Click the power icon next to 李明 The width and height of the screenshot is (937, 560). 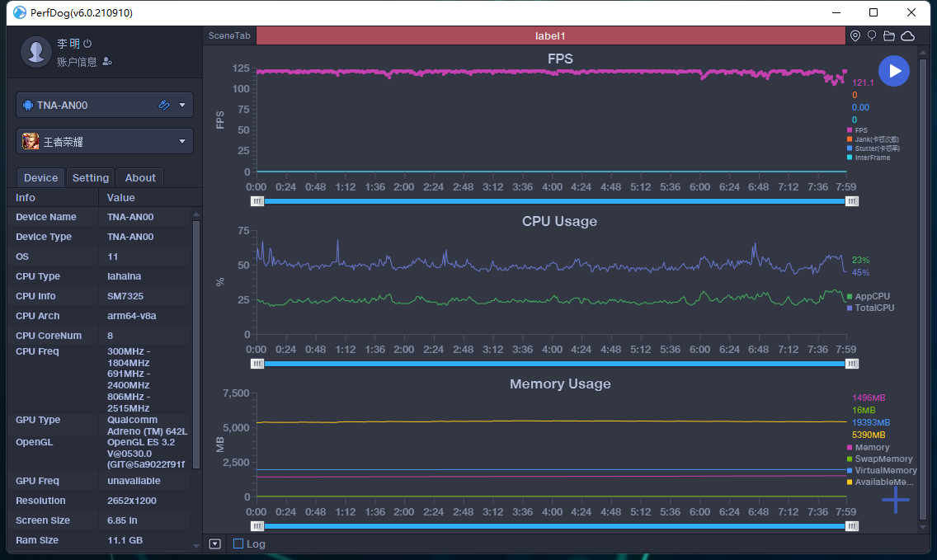(87, 43)
